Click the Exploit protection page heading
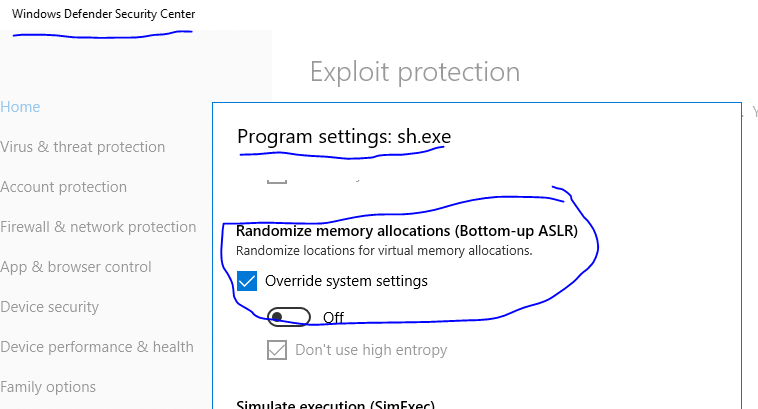This screenshot has height=409, width=758. 414,72
